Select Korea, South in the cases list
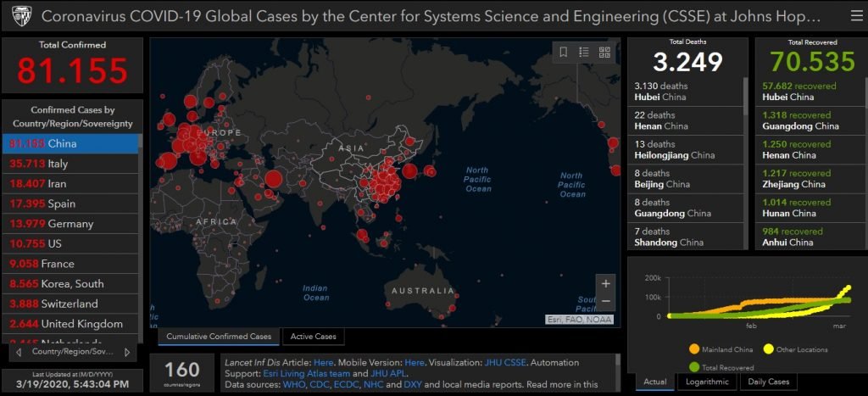This screenshot has width=868, height=396. (70, 283)
